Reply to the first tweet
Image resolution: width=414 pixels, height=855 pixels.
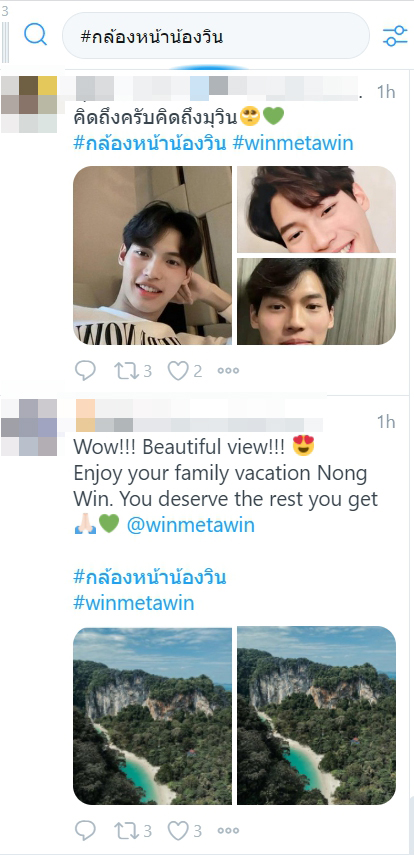point(85,371)
